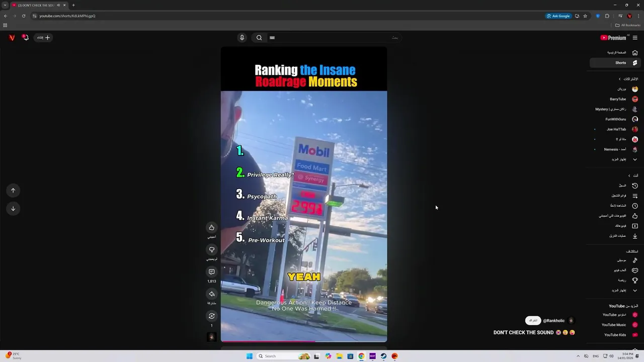
Task: Expand the subscriptions section header
Action: tap(628, 79)
